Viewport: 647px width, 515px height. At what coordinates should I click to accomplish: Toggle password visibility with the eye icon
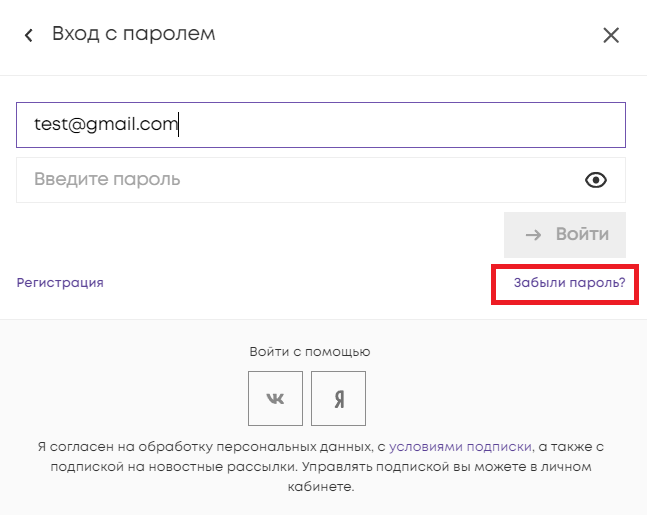pyautogui.click(x=596, y=180)
